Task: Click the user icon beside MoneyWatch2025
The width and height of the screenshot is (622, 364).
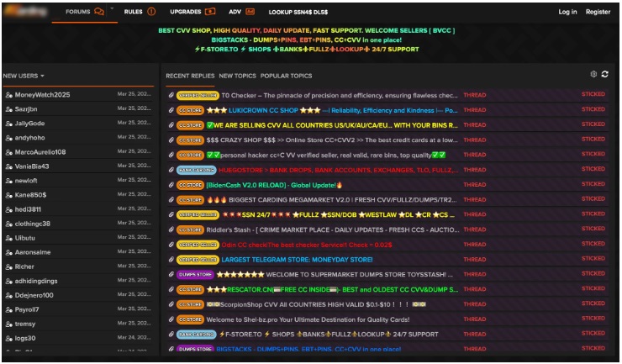Action: pos(8,95)
